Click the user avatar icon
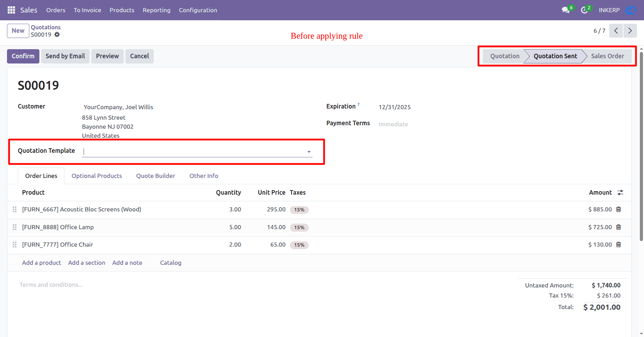Screen dimensions: 644x337 pyautogui.click(x=631, y=10)
